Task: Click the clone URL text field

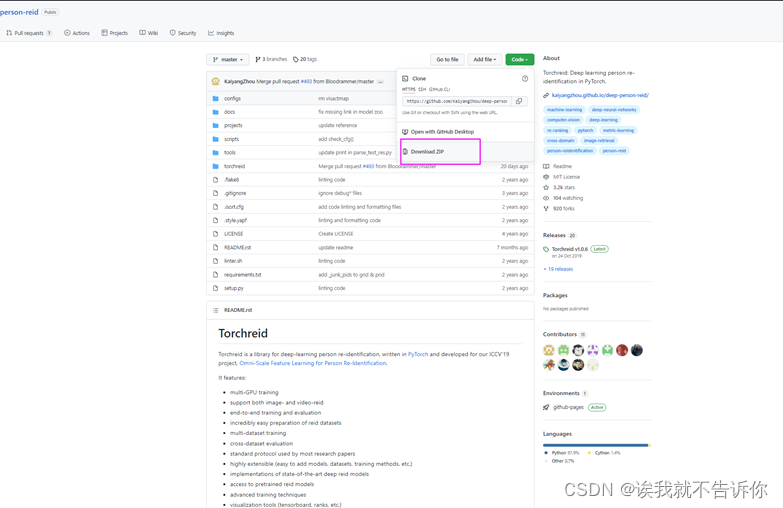Action: tap(457, 101)
